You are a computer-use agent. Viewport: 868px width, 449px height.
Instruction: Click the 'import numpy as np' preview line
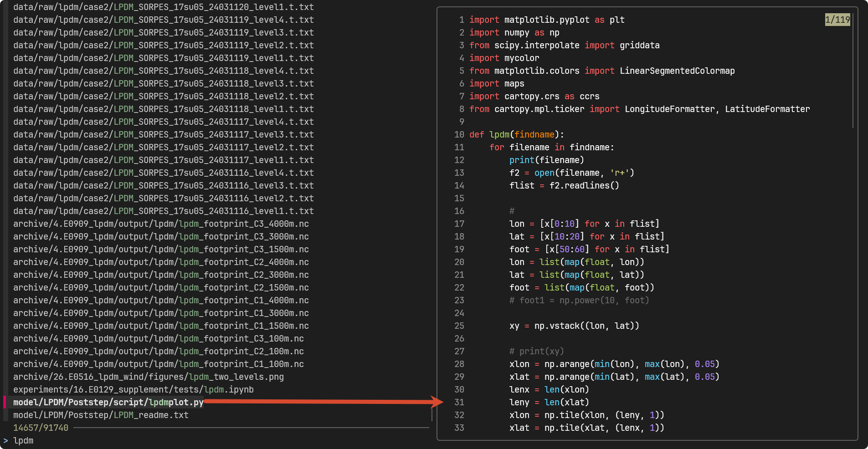point(514,32)
